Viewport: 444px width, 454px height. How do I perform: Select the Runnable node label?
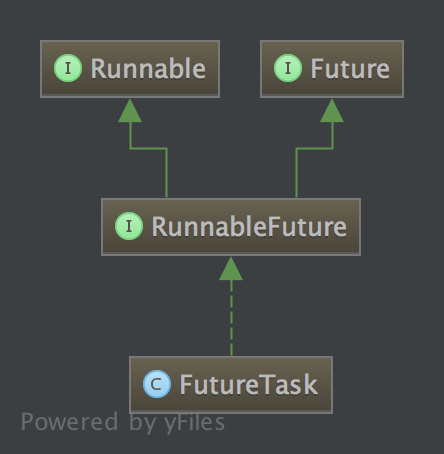tap(148, 69)
